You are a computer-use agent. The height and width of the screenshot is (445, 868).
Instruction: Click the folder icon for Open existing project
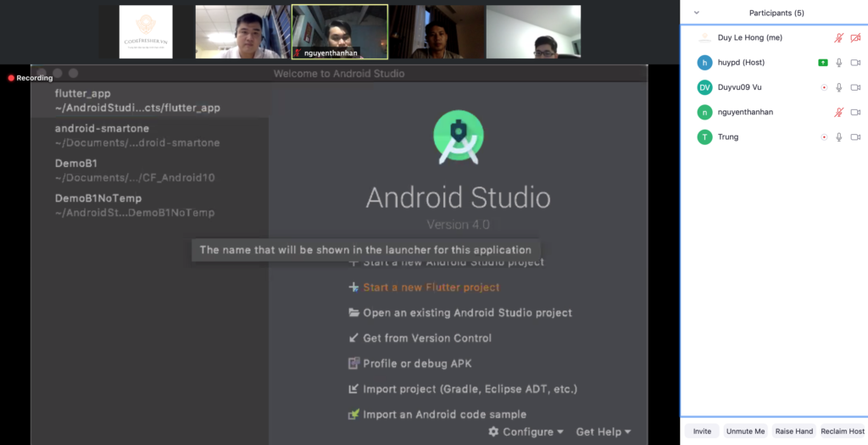point(354,313)
